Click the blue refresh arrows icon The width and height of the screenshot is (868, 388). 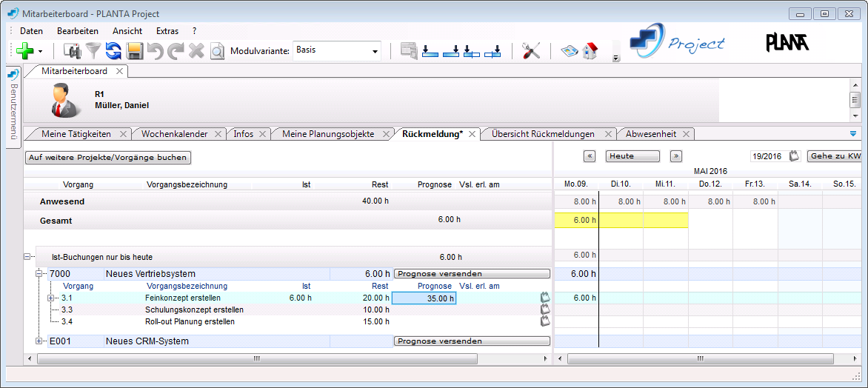click(x=113, y=50)
